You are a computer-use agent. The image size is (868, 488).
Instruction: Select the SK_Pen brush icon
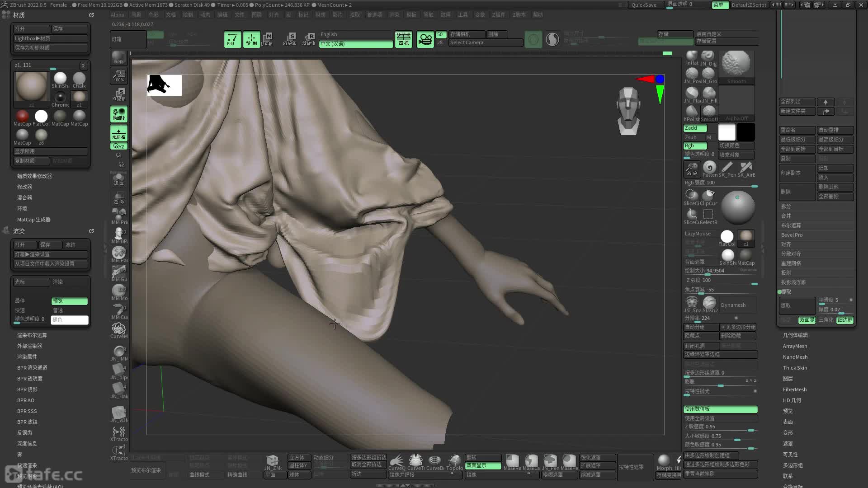click(727, 169)
